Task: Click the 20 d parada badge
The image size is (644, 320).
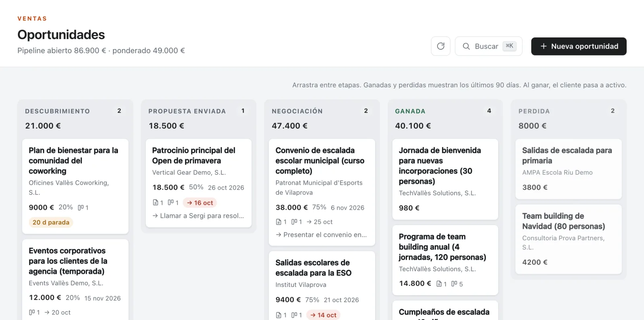Action: tap(51, 222)
